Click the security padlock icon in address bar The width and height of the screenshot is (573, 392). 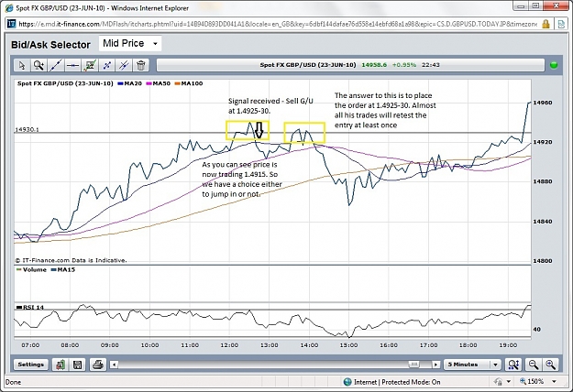click(545, 24)
